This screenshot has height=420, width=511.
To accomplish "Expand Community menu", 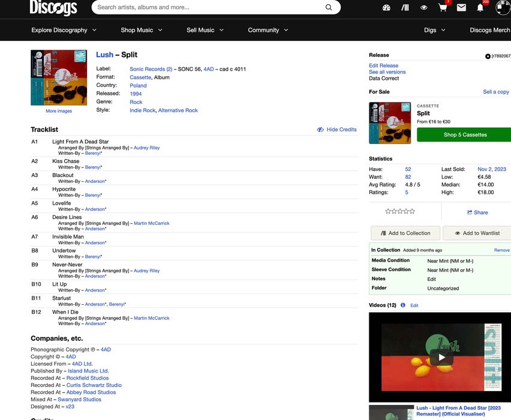I will coord(268,30).
